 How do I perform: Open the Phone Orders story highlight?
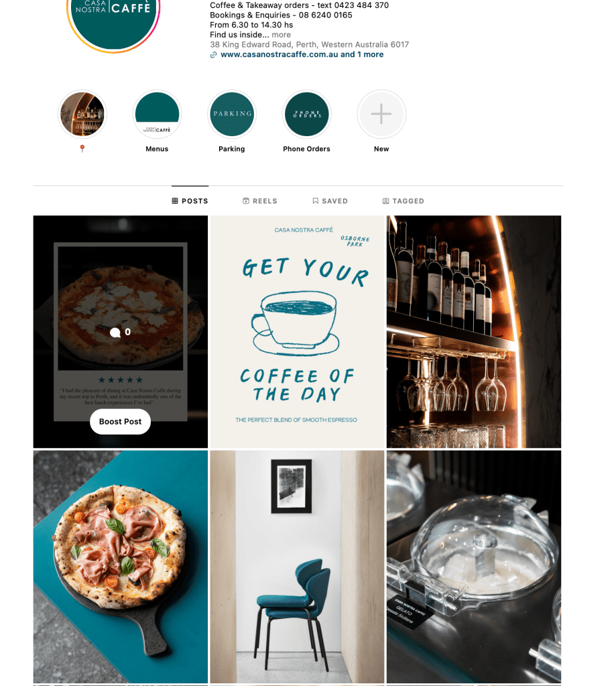coord(306,115)
